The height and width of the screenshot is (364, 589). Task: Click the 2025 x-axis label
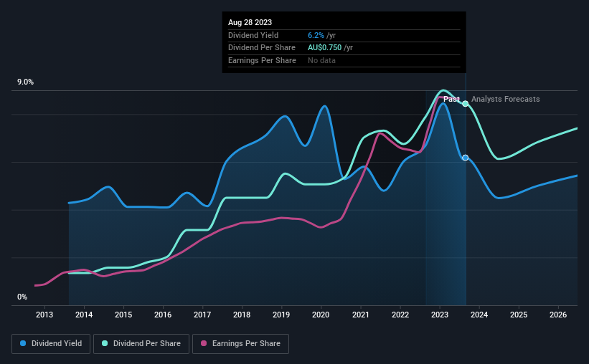pos(519,315)
